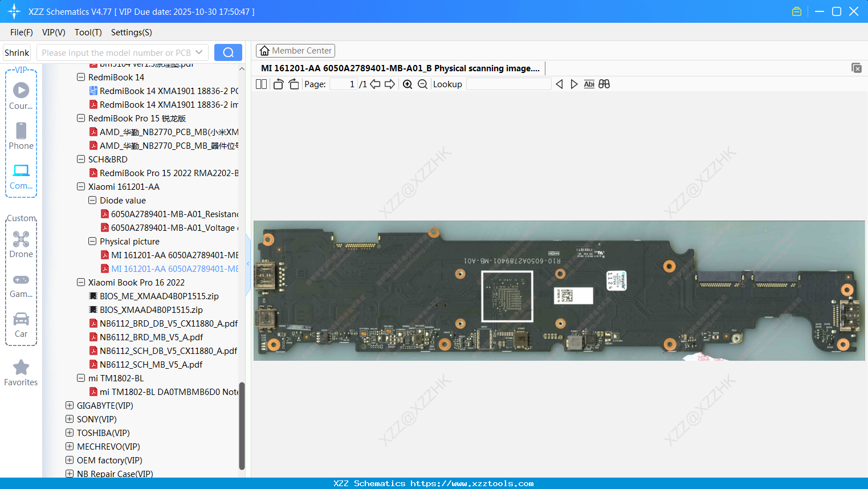Click the Page number field
Viewport: 868px width, 489px height.
tap(344, 84)
